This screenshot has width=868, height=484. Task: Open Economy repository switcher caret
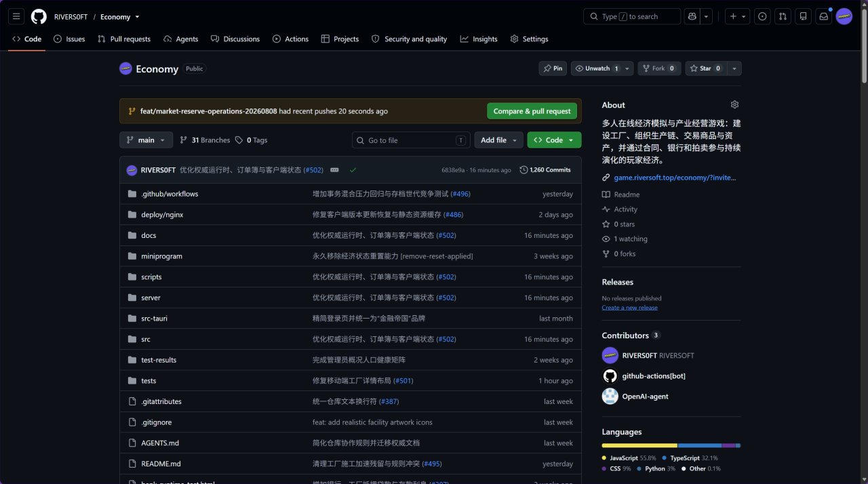[138, 17]
